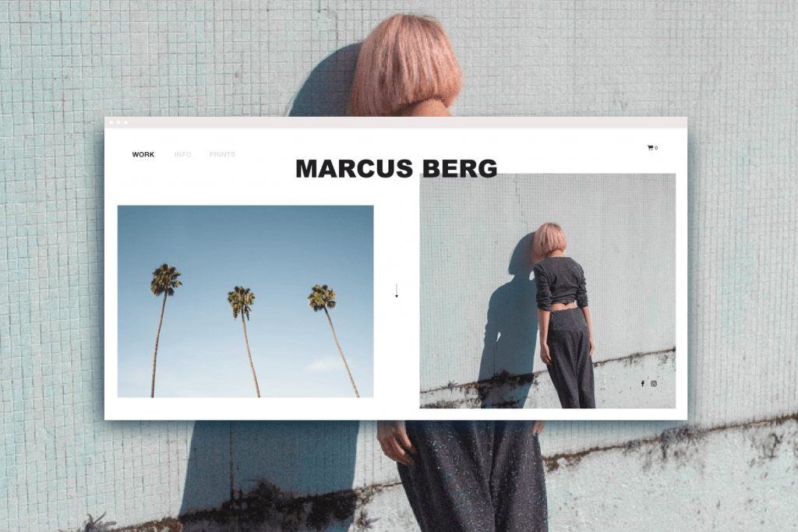Click the middle dot in window bar
This screenshot has width=798, height=532.
tap(118, 122)
